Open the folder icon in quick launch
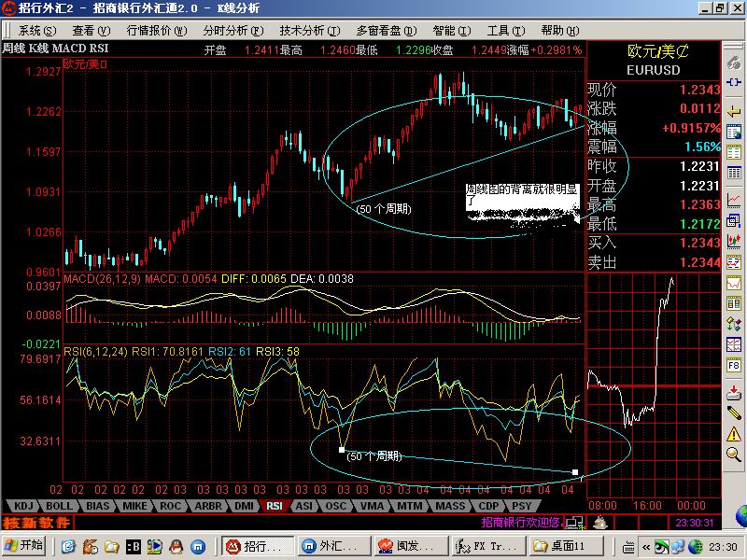747x560 pixels. 111,546
